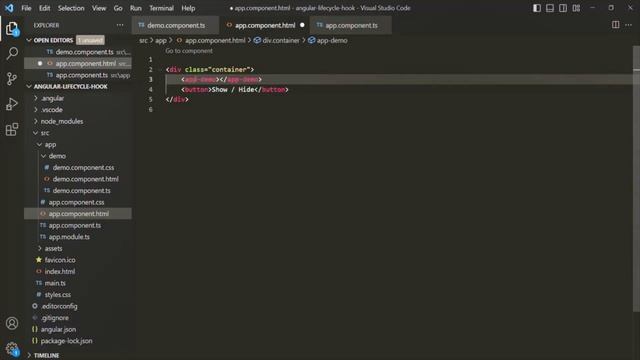Open the Run menu

tap(136, 8)
